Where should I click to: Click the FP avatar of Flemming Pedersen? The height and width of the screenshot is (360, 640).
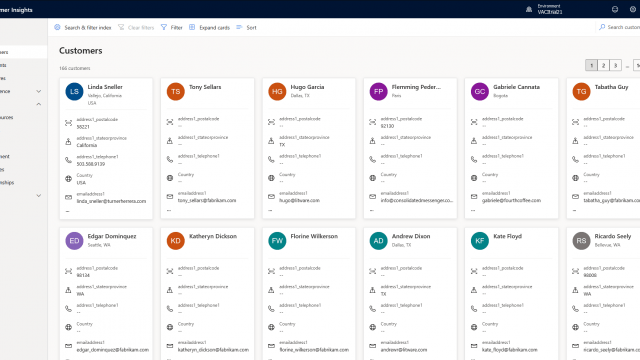click(378, 91)
